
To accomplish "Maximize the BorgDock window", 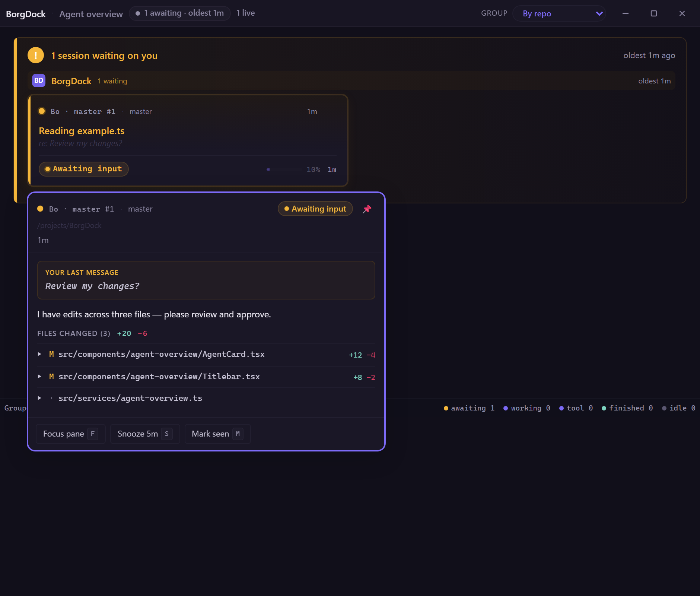I will [654, 13].
